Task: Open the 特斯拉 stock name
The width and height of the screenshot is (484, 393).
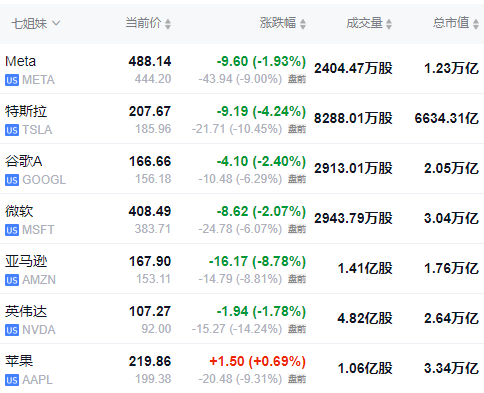Action: [26, 111]
